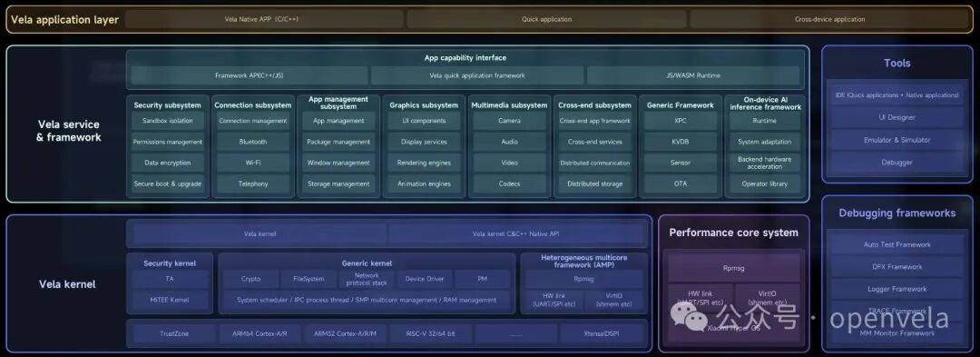Viewport: 980px width, 357px height.
Task: Click the Network protocol stack box
Action: 367,279
